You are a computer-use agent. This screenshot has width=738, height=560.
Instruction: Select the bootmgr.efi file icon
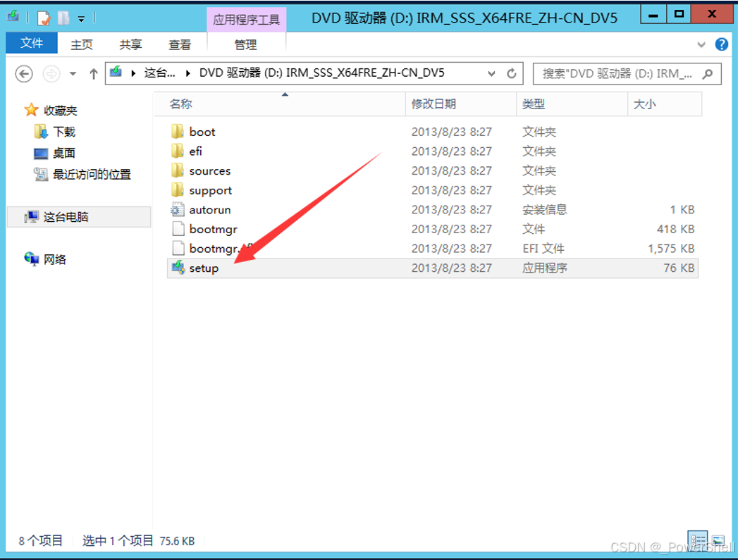pos(178,248)
